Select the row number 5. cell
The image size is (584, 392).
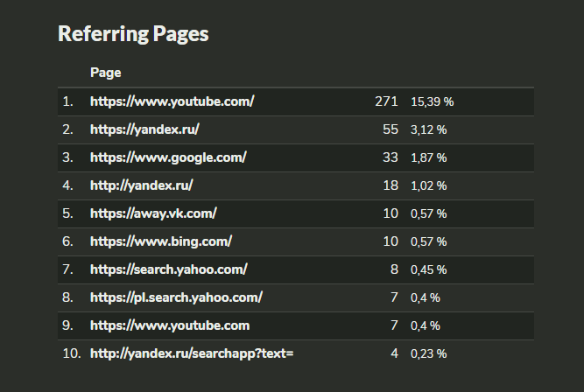67,213
